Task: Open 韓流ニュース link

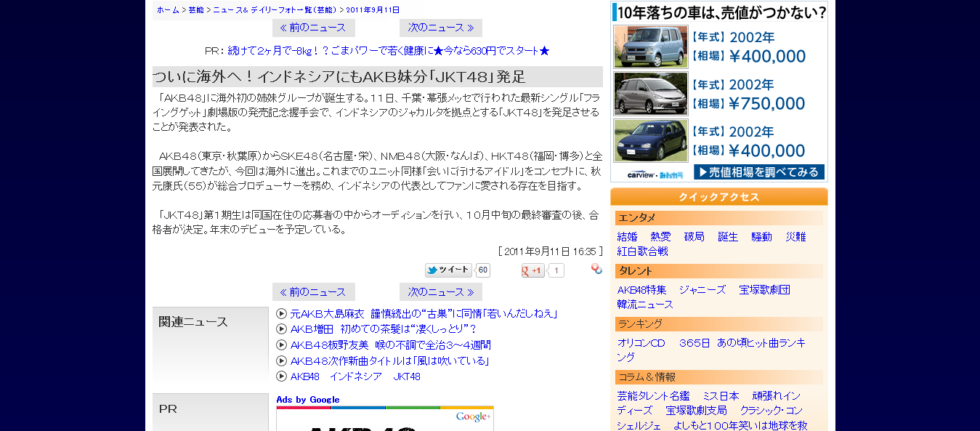Action: [646, 305]
